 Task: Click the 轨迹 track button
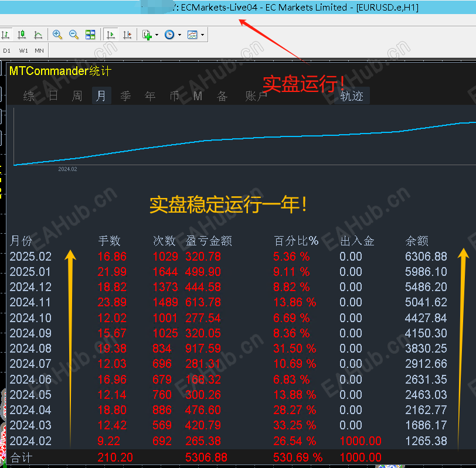(x=352, y=96)
